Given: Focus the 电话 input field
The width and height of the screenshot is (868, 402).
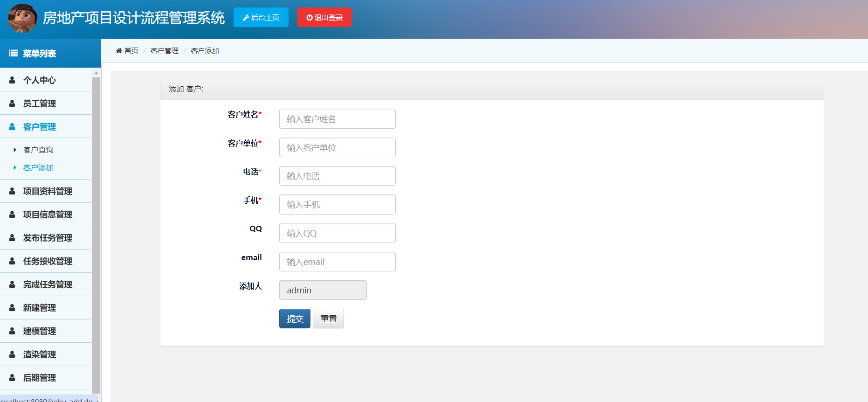Looking at the screenshot, I should [338, 176].
